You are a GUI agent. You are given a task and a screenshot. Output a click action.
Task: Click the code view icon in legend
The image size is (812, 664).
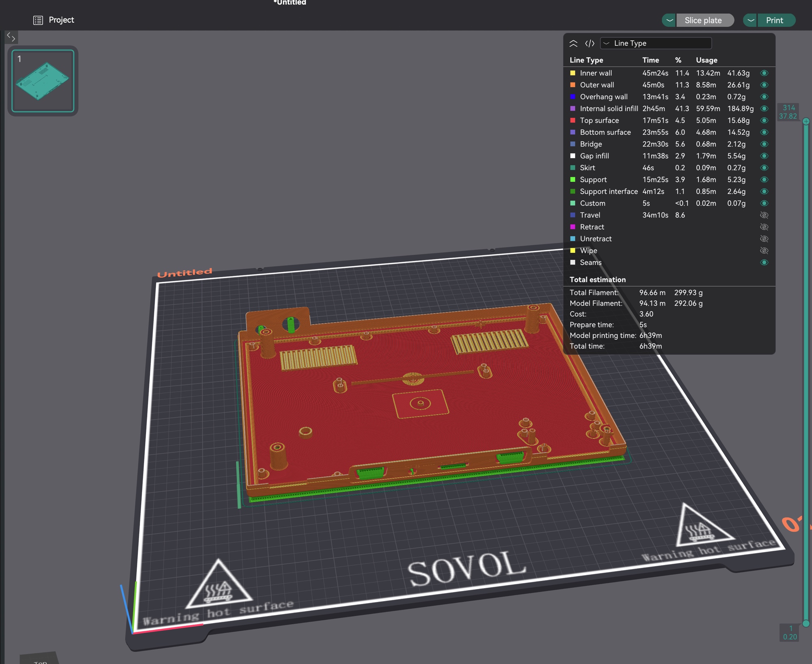coord(590,43)
